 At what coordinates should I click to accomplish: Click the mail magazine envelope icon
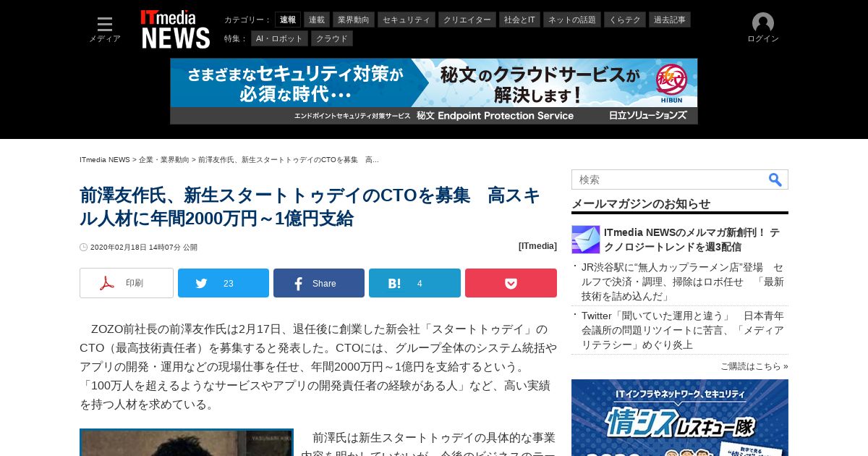pyautogui.click(x=586, y=240)
